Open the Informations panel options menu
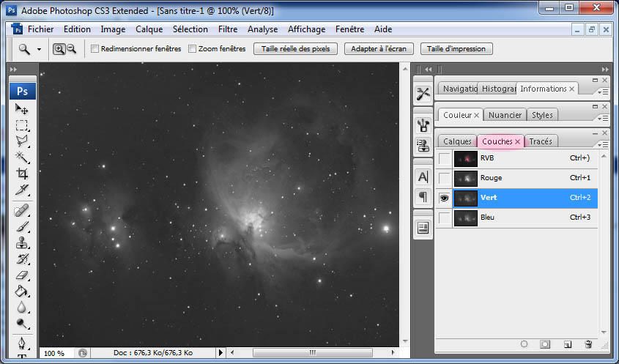Image resolution: width=619 pixels, height=364 pixels. pyautogui.click(x=602, y=92)
